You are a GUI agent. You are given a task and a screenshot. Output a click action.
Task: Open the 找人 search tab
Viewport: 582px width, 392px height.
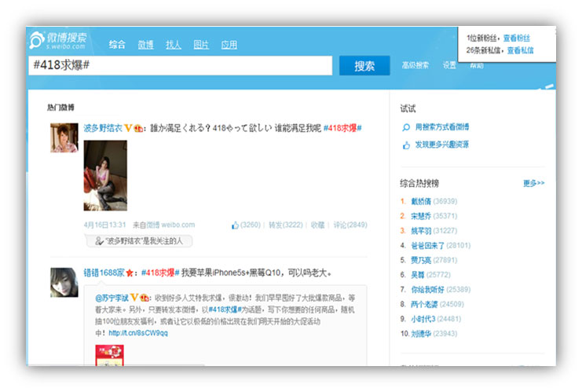tap(173, 45)
